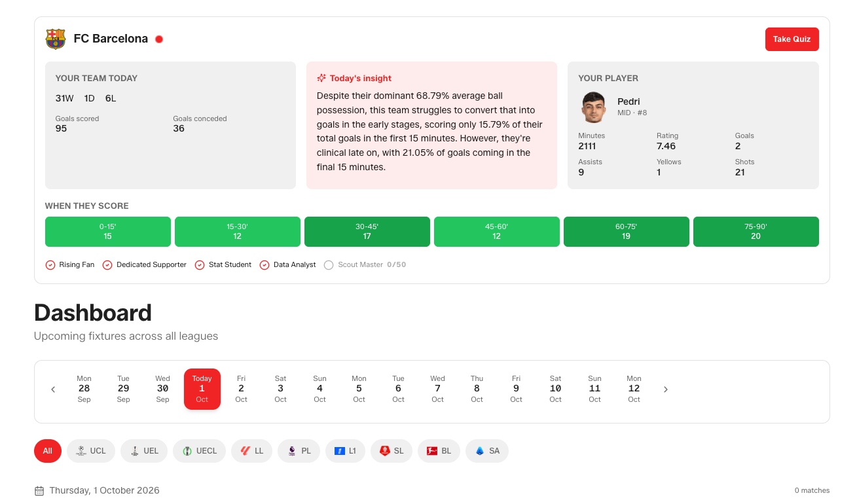Filter fixtures by PL league

(x=299, y=451)
